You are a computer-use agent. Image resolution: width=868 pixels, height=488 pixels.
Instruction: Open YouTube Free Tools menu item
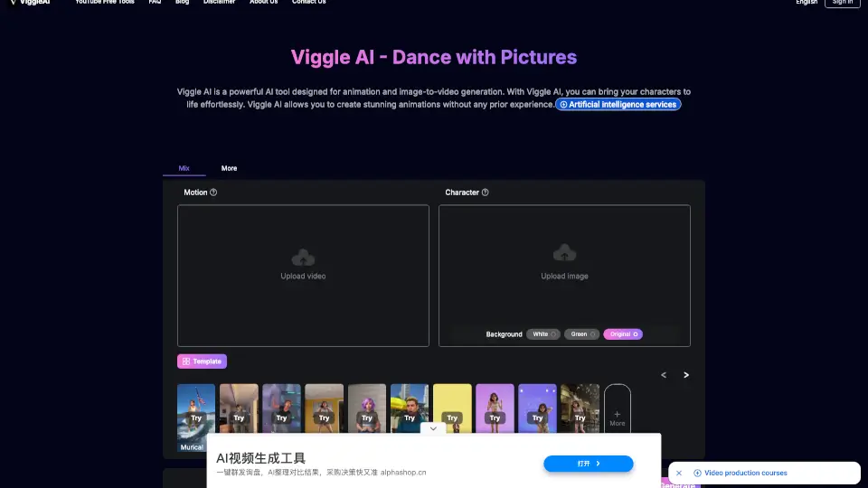click(x=105, y=2)
